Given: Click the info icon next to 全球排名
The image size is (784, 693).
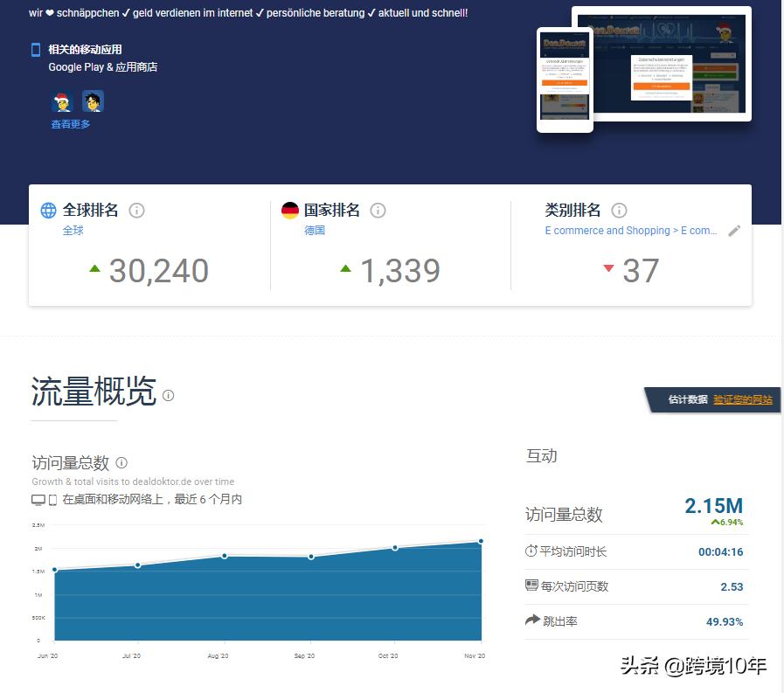Looking at the screenshot, I should click(136, 210).
